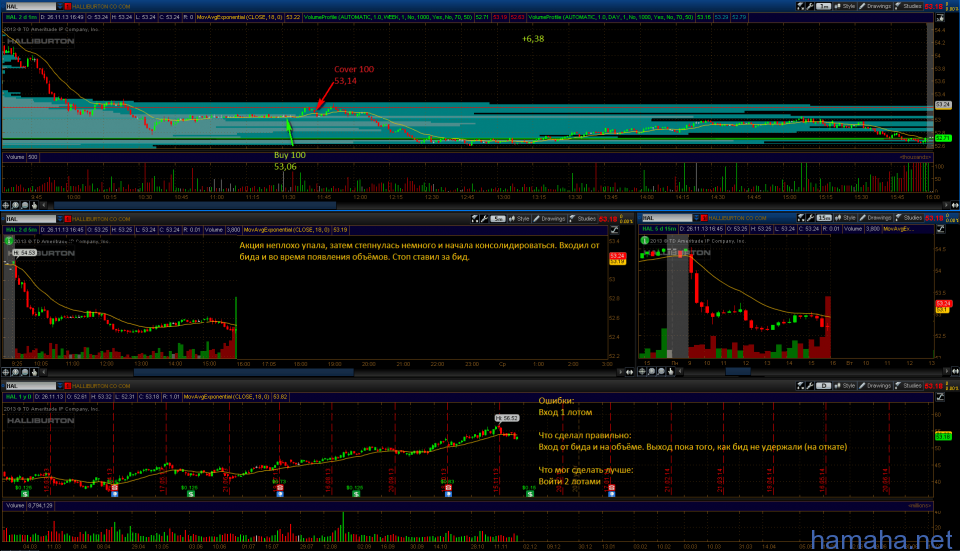Open the Style menu in the 5m panel

[x=519, y=219]
